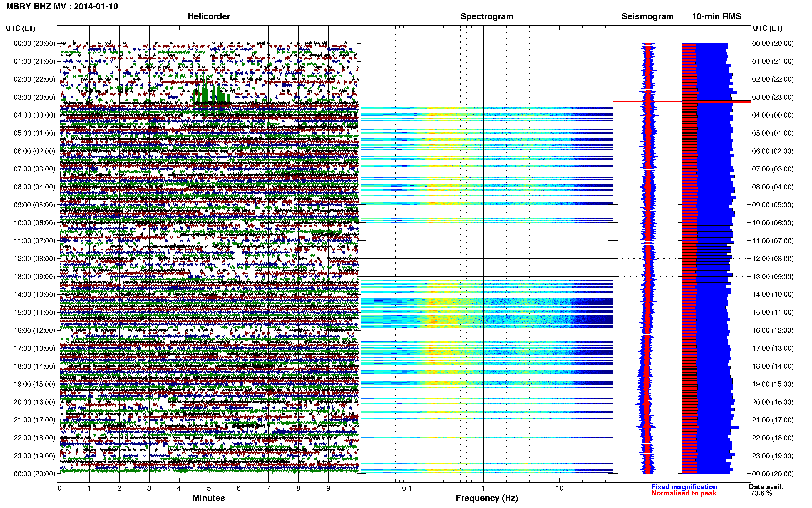Click the right 'UTC (LT)' axis header
Image resolution: width=812 pixels, height=508 pixels.
(767, 28)
